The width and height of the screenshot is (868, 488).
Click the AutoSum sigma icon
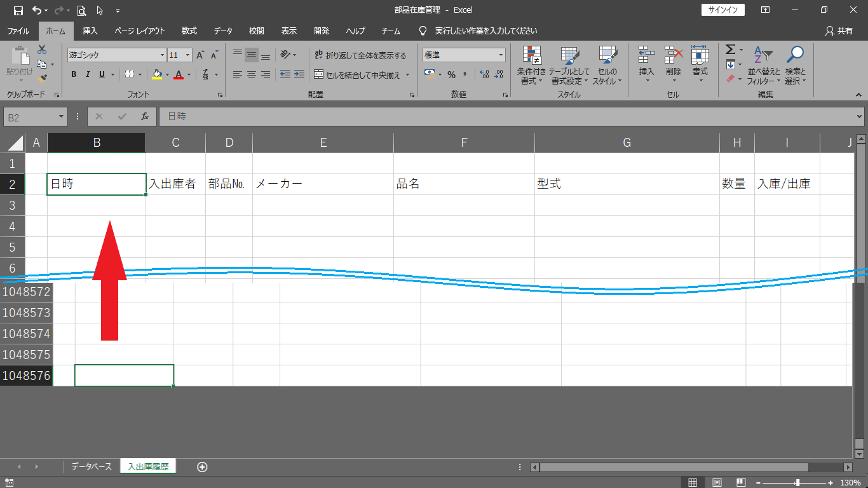730,50
